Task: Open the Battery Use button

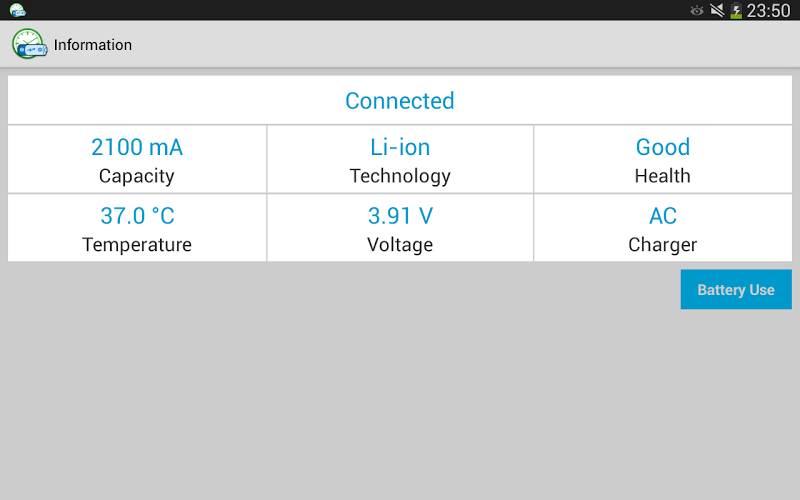Action: (736, 290)
